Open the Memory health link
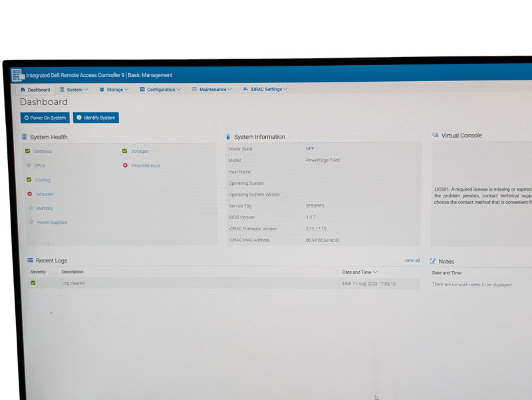Screen dimensions: 532x400 tap(45, 209)
